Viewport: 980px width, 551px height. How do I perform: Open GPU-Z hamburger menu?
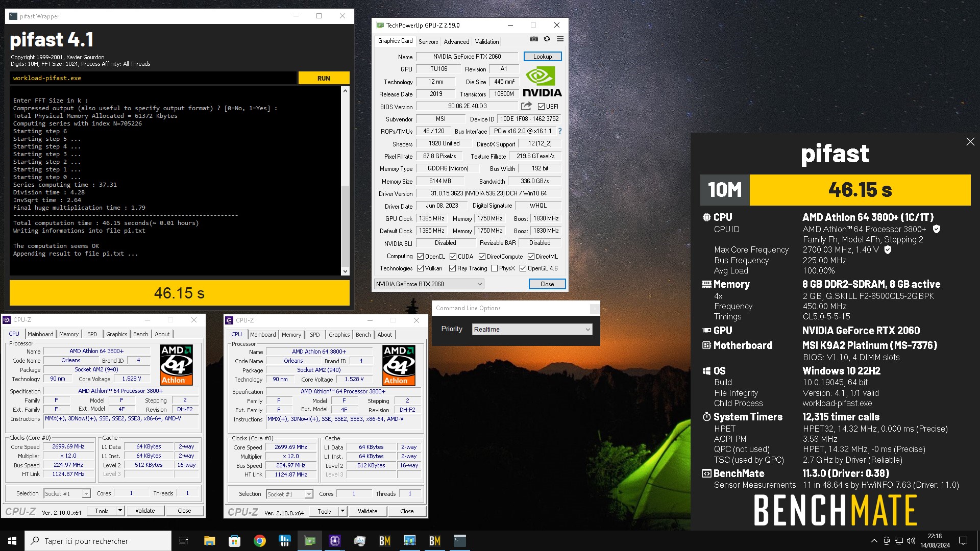[560, 39]
